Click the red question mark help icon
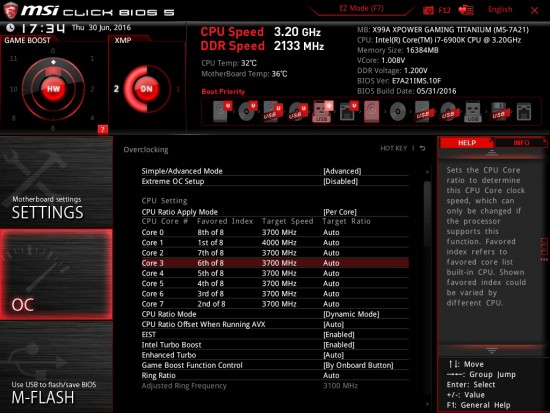 click(x=102, y=129)
